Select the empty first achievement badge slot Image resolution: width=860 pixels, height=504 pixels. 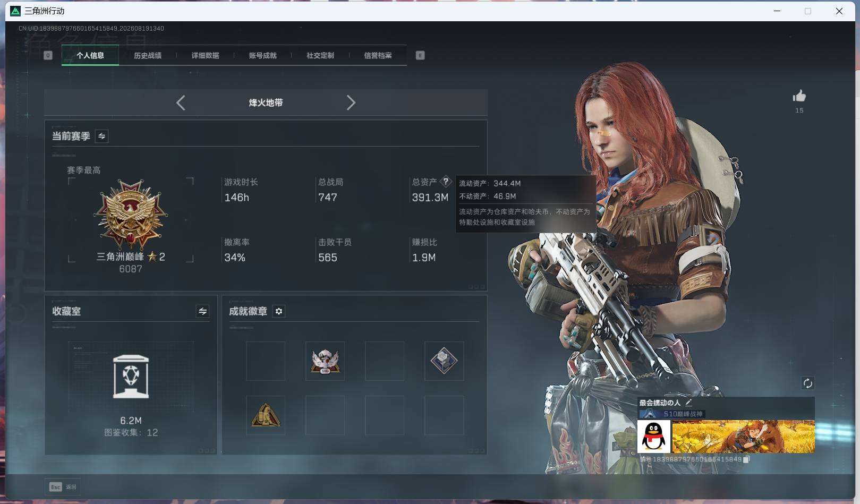click(x=266, y=361)
